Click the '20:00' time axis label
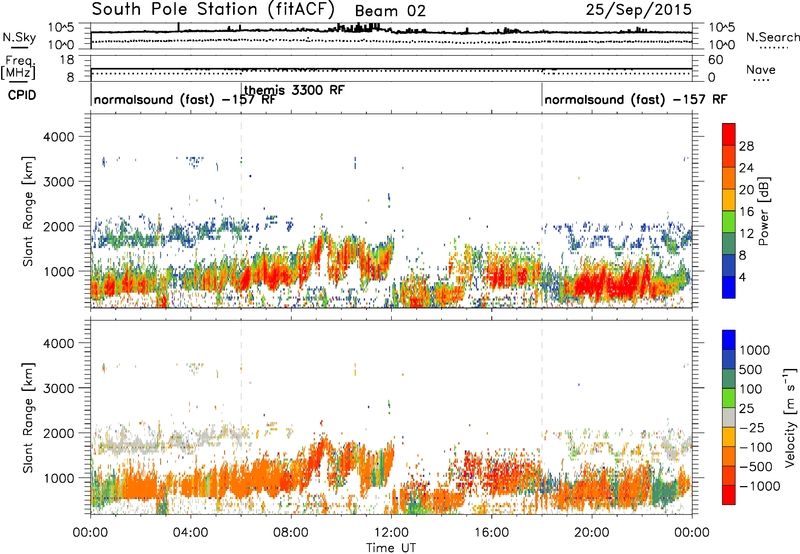This screenshot has width=800, height=554. [x=592, y=533]
